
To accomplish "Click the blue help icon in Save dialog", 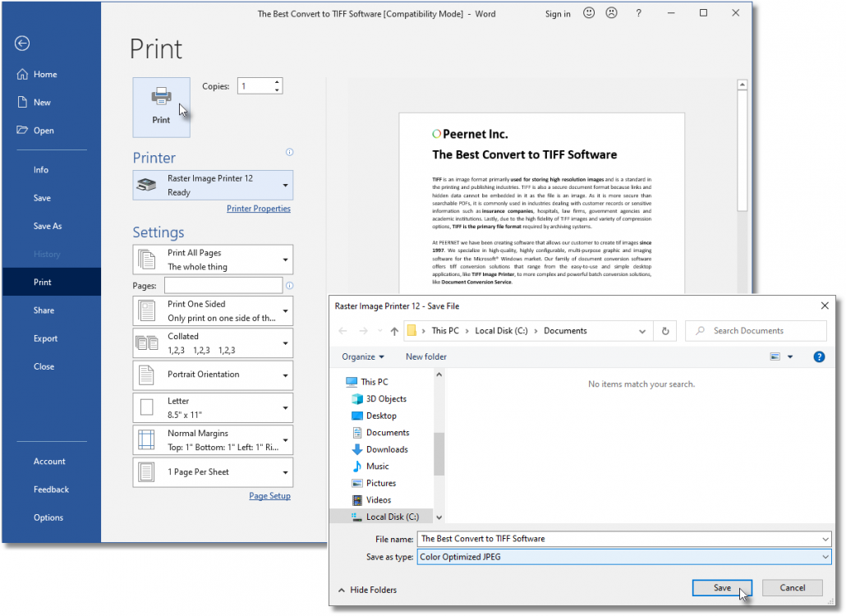I will click(x=819, y=356).
